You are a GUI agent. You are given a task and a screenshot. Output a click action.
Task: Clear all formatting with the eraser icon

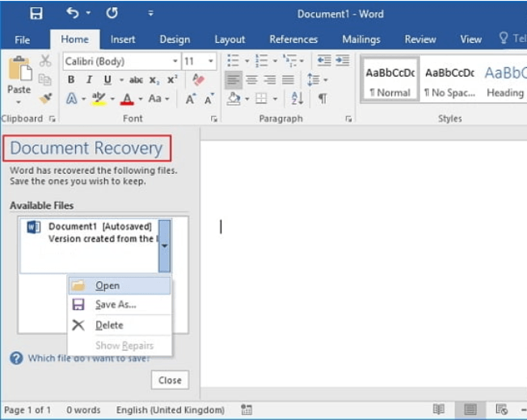click(198, 80)
